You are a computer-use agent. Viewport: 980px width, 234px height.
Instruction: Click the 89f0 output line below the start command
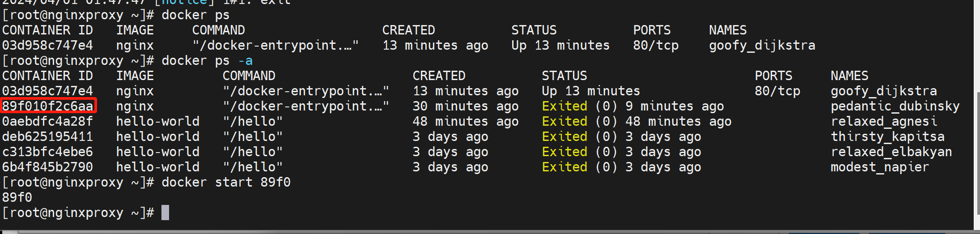pyautogui.click(x=17, y=197)
